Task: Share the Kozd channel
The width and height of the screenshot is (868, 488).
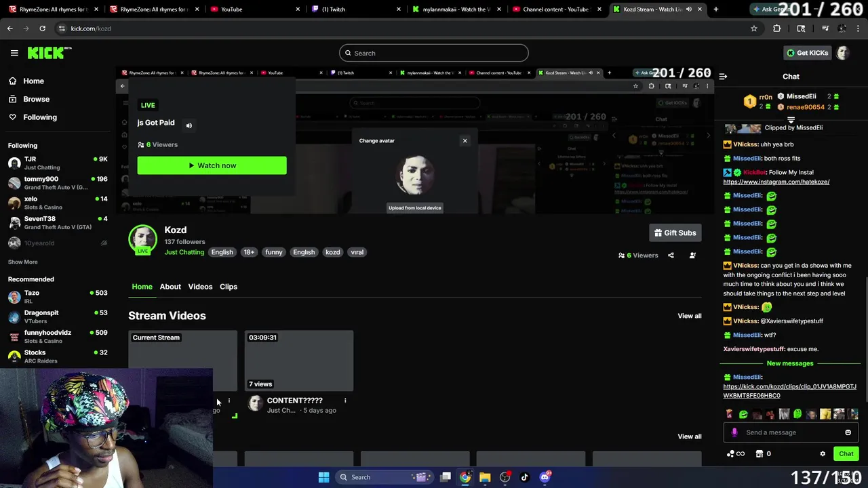Action: pos(671,256)
